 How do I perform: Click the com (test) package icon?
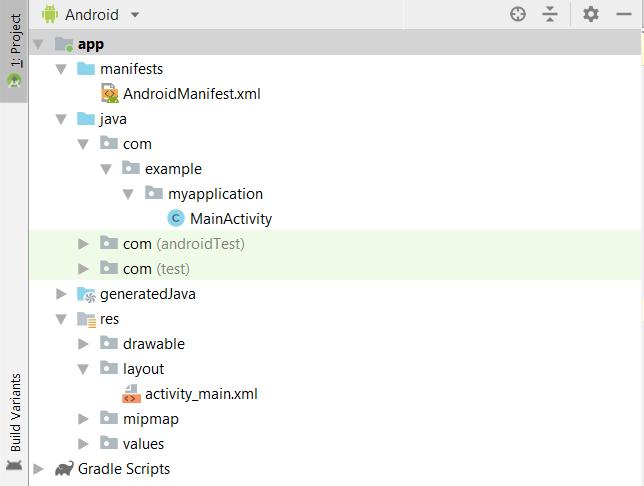click(x=109, y=268)
